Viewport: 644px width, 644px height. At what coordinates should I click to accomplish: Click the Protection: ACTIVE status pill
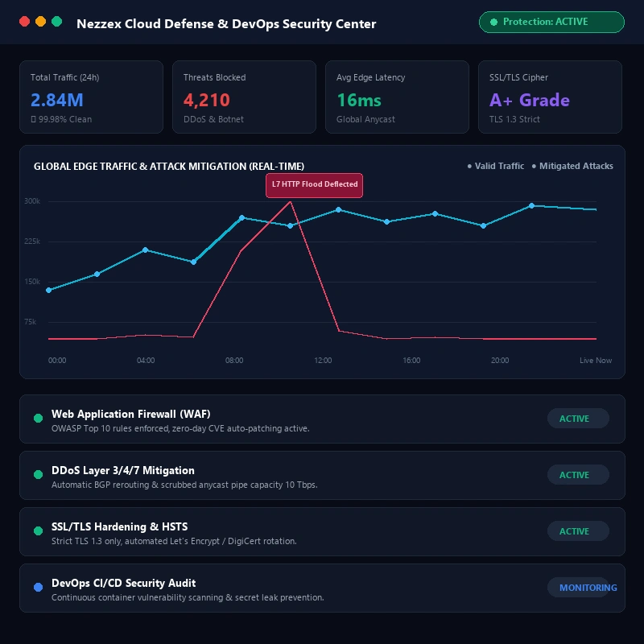[x=551, y=22]
